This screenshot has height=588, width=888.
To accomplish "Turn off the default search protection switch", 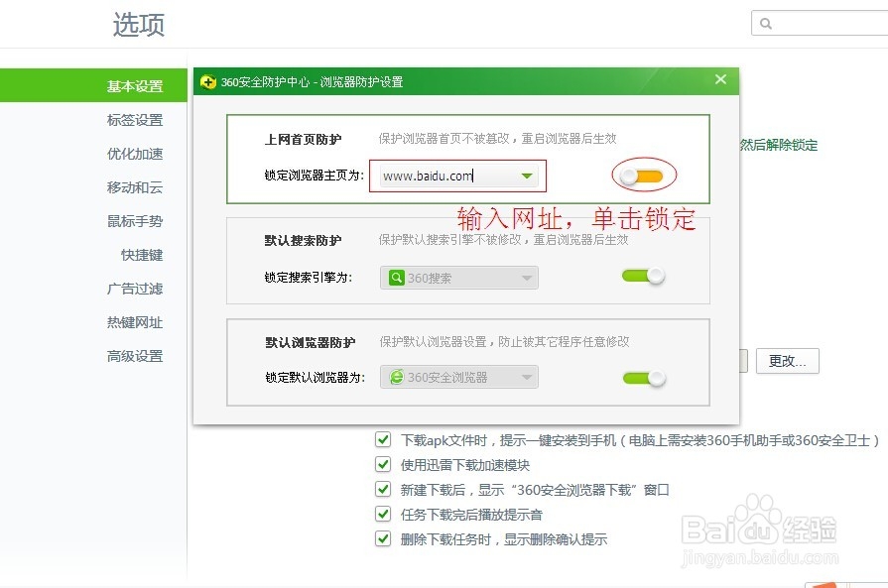I will (643, 277).
